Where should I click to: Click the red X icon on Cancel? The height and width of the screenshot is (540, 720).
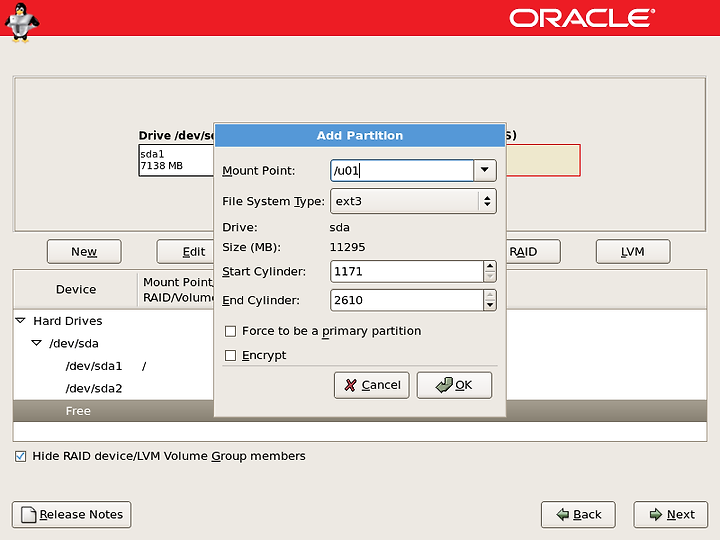pyautogui.click(x=350, y=385)
